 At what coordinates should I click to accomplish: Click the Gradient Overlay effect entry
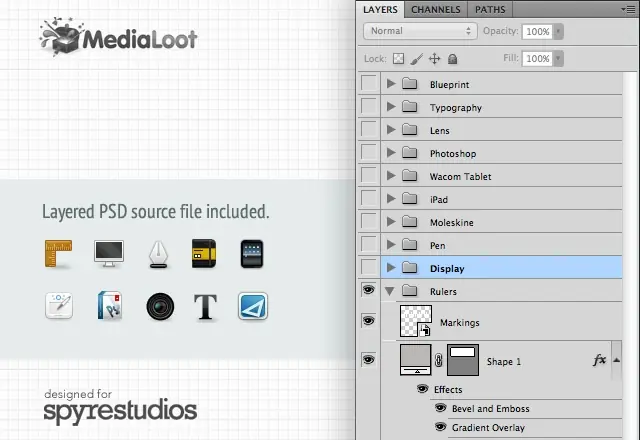tap(488, 427)
